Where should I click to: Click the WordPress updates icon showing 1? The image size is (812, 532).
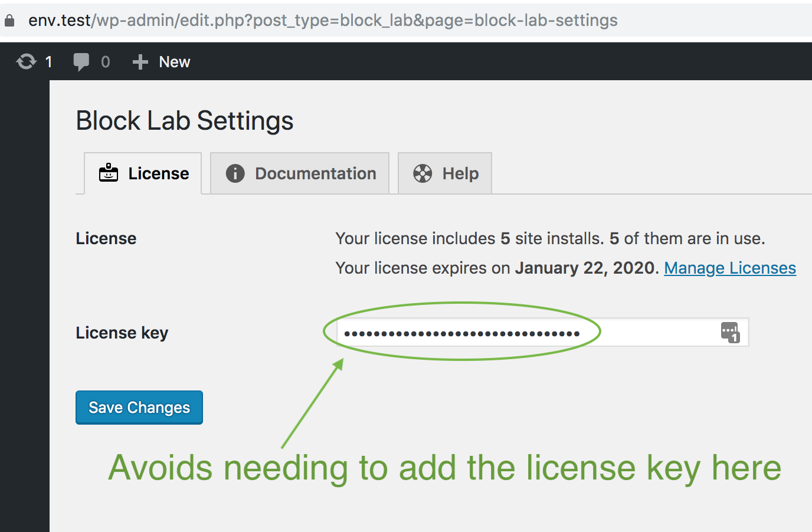27,61
